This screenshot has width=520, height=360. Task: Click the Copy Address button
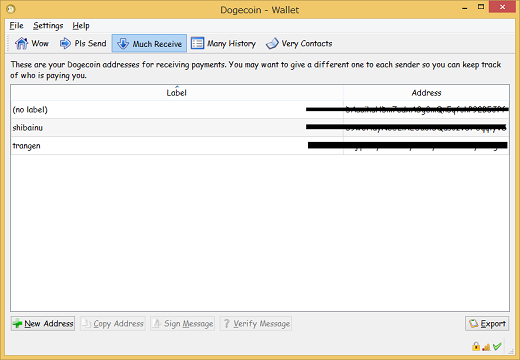point(113,323)
